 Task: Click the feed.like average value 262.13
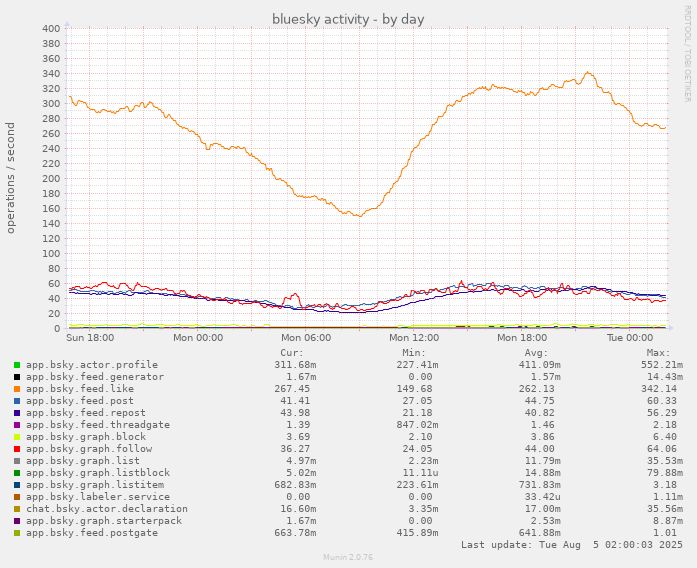click(537, 389)
